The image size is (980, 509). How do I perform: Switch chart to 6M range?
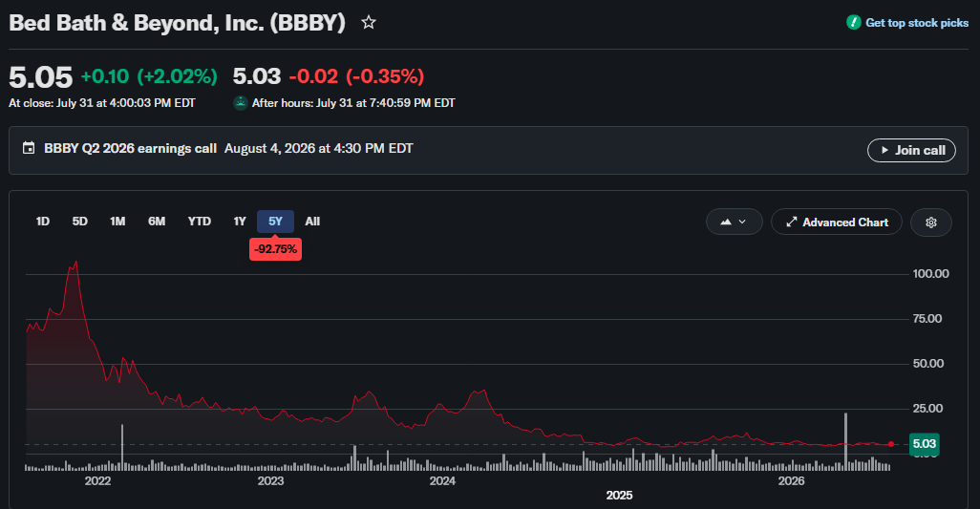[x=157, y=222]
